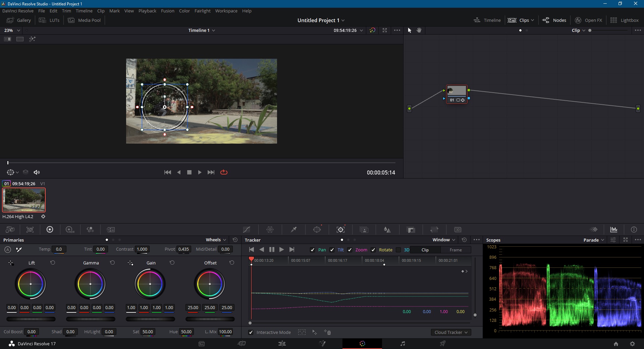Select the tracker Clip mode button
Image resolution: width=644 pixels, height=349 pixels.
[x=425, y=250]
